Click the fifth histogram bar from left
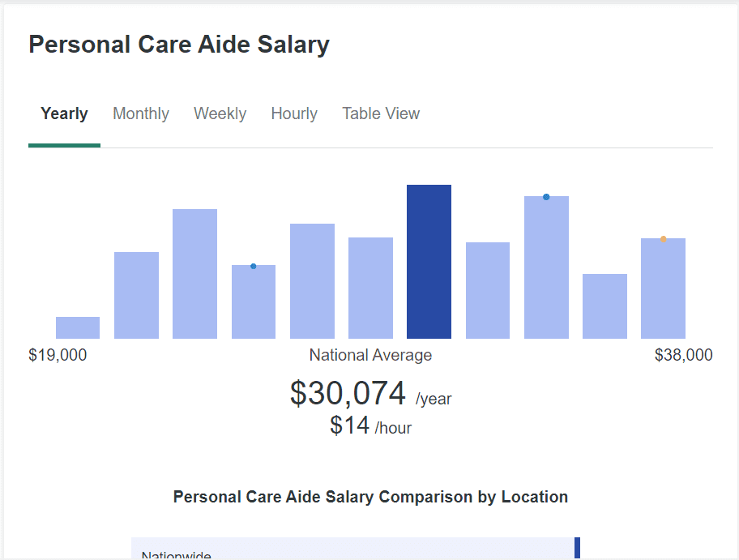The image size is (739, 560). [x=312, y=281]
